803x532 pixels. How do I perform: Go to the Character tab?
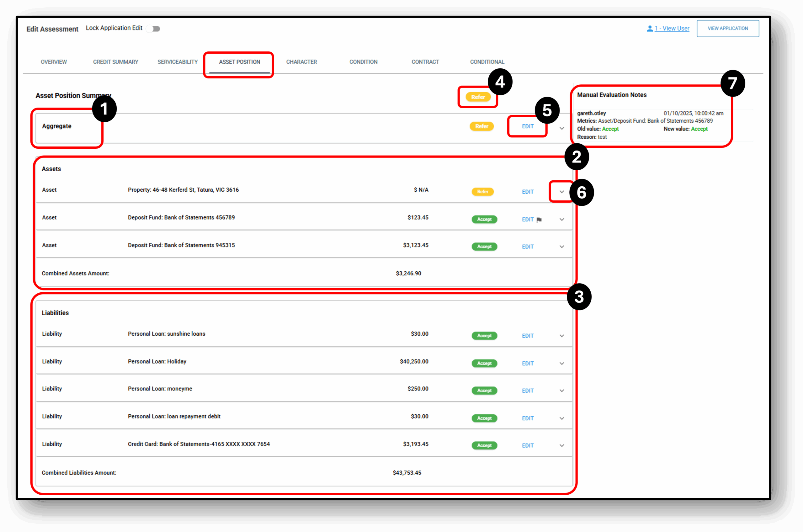pos(301,62)
